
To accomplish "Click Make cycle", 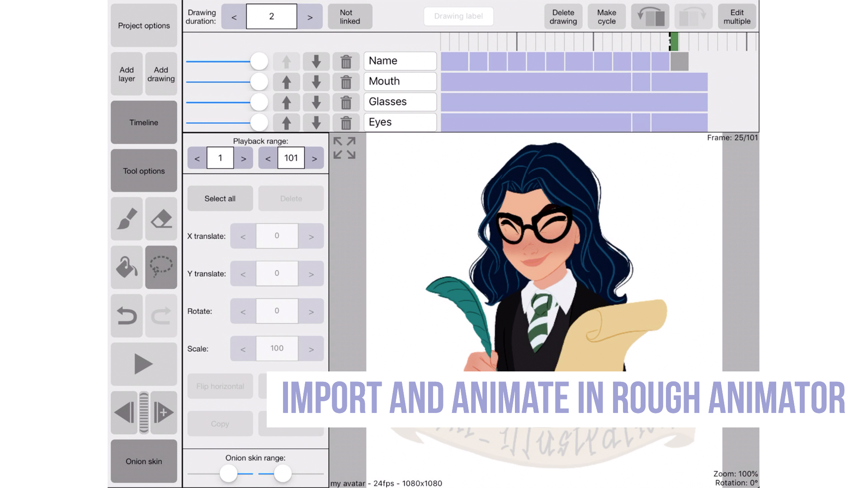I will click(607, 17).
